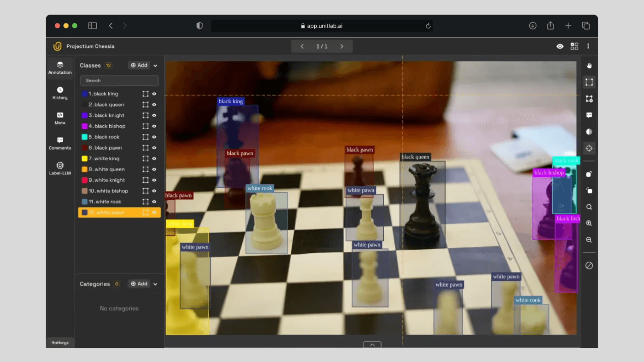644x362 pixels.
Task: Expand the Classes dropdown chevron
Action: (155, 65)
